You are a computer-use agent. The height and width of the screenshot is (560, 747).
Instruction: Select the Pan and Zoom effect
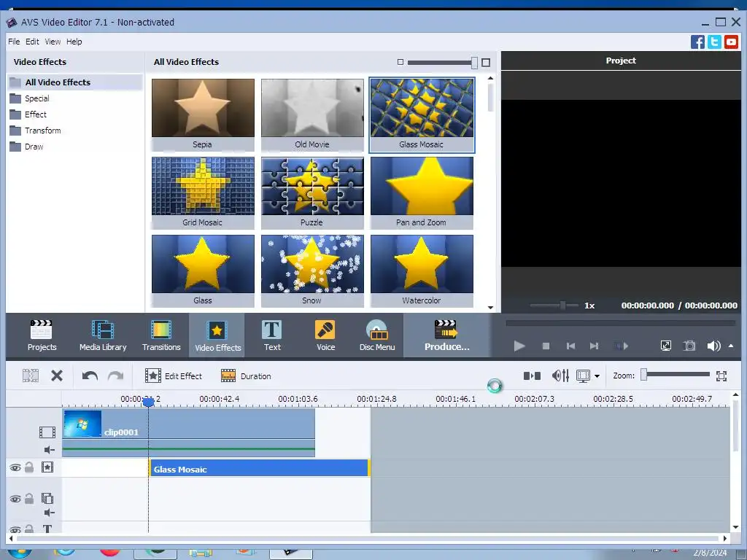422,192
